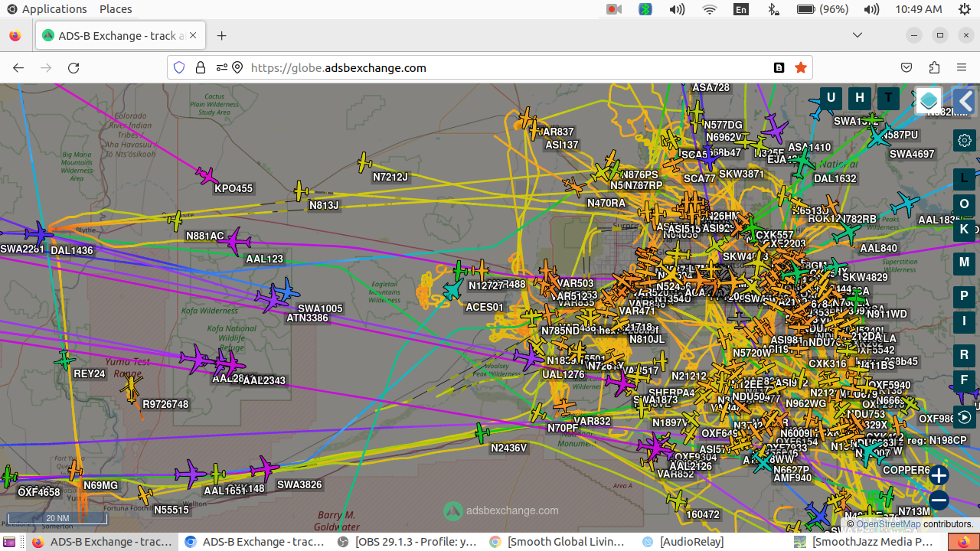Reload the ADS-B Exchange page
This screenshot has width=980, height=551.
point(73,67)
